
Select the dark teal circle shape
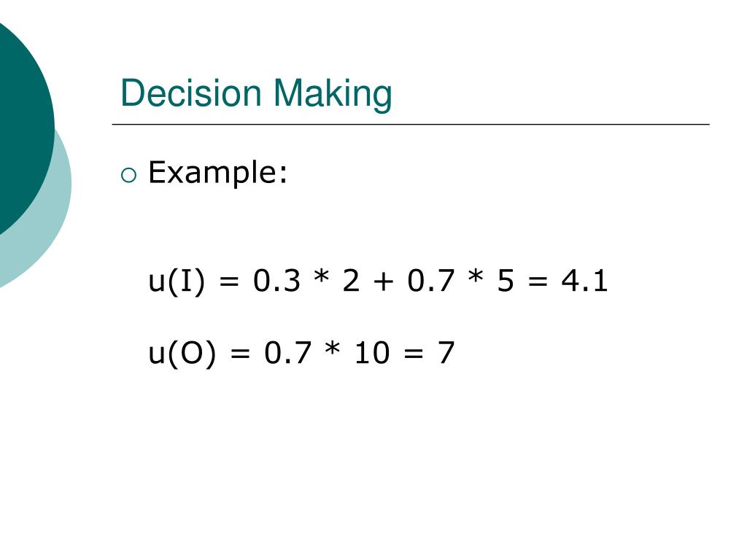click(24, 128)
